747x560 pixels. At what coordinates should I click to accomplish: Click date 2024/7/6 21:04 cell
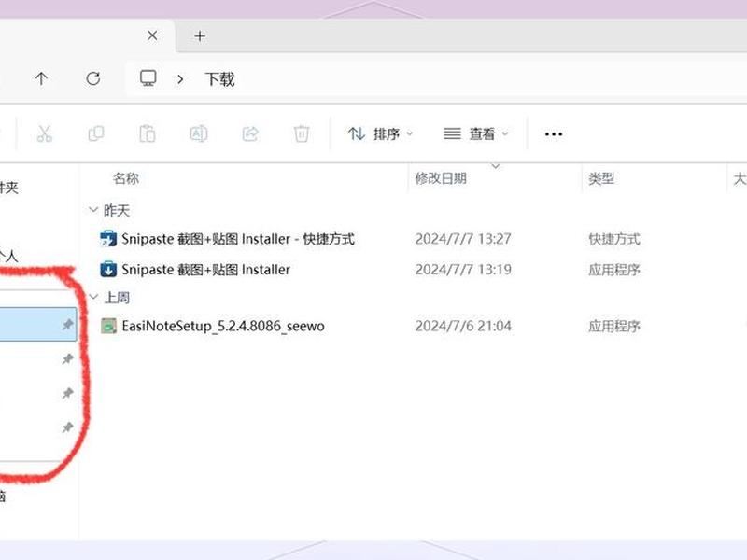point(463,326)
